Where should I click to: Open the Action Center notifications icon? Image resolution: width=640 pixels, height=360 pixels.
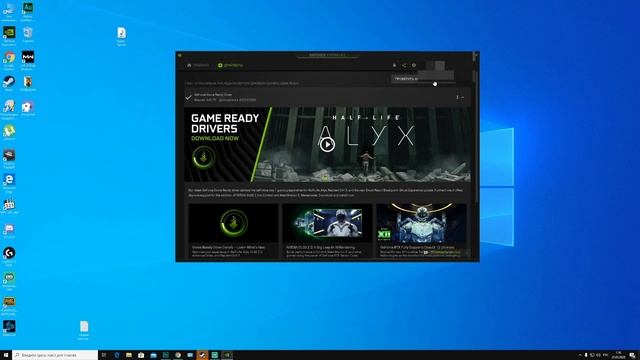(632, 355)
